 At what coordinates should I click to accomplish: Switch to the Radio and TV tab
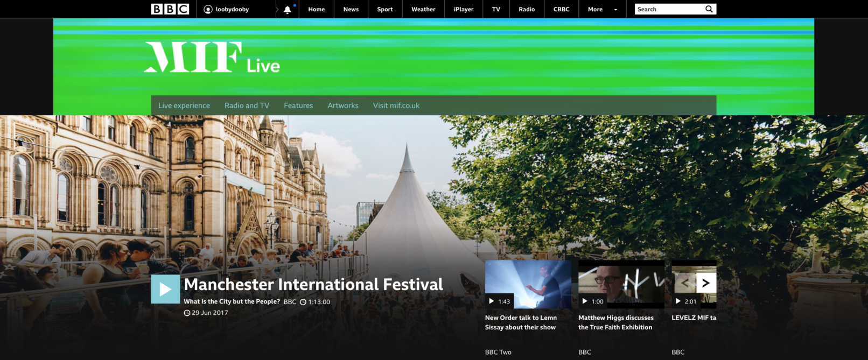click(x=247, y=105)
